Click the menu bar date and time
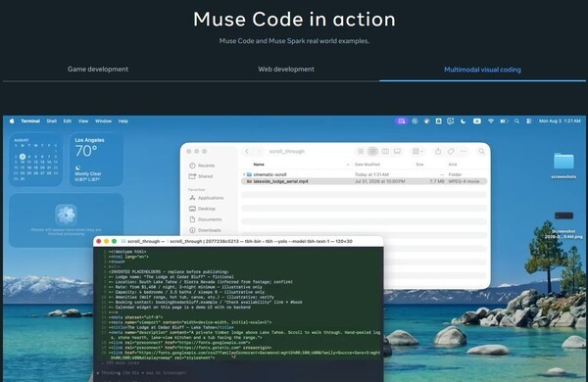 [560, 121]
